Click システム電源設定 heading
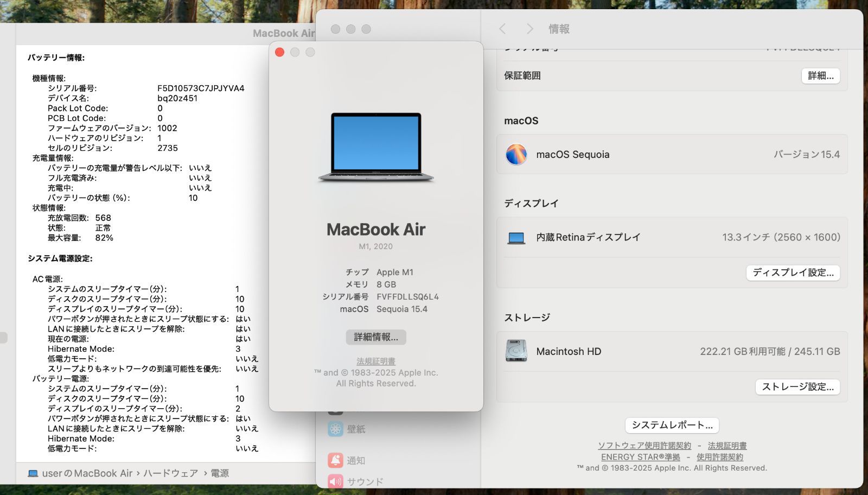 pyautogui.click(x=60, y=258)
